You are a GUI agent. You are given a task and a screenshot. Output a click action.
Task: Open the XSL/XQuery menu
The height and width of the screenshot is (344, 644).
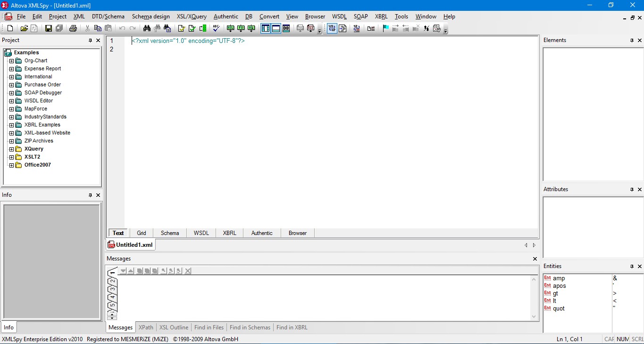tap(192, 17)
